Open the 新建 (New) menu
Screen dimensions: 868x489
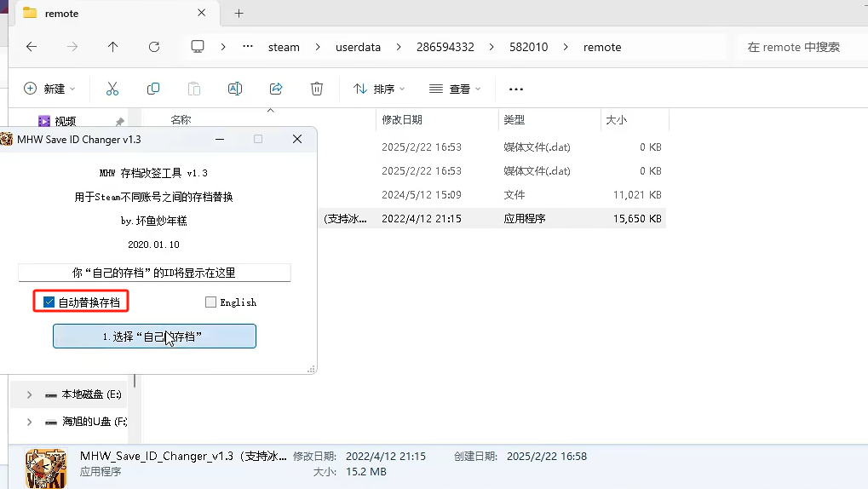click(49, 89)
